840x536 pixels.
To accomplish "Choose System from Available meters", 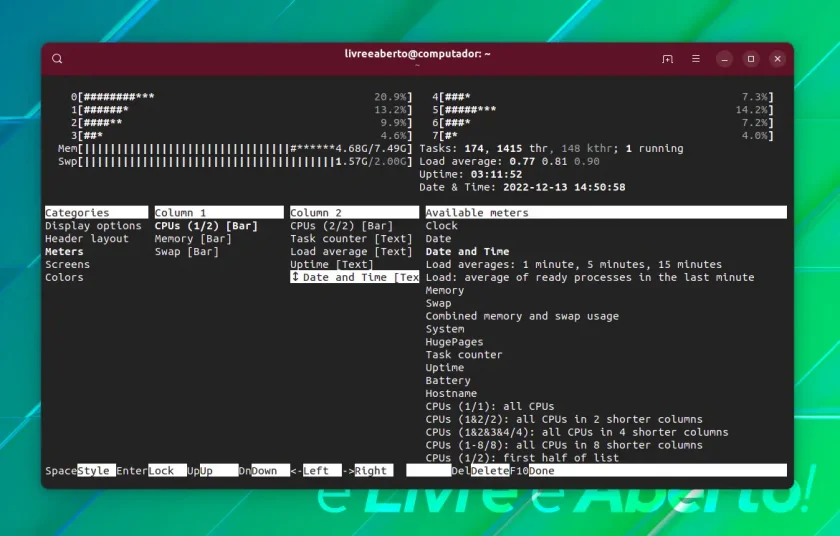I will click(x=445, y=329).
